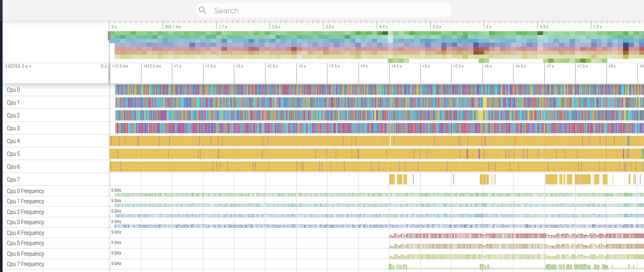
Task: Select the wide yellow slice on Cpu 1 track
Action: [485, 102]
